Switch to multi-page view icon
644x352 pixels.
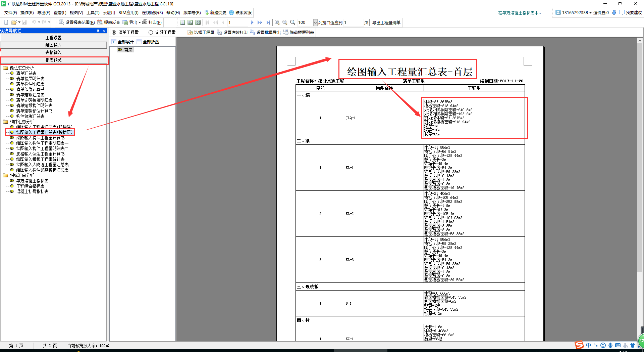click(198, 23)
